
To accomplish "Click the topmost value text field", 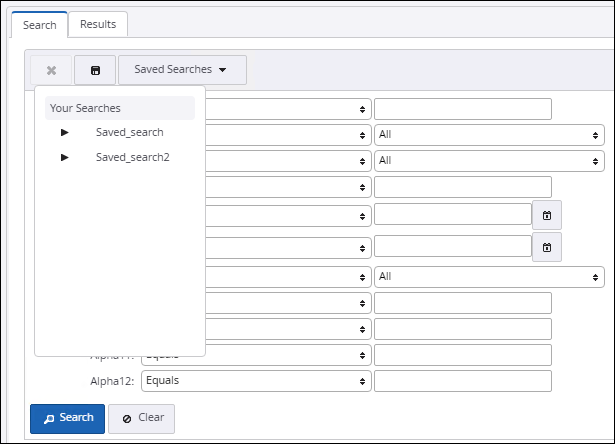I will (463, 108).
